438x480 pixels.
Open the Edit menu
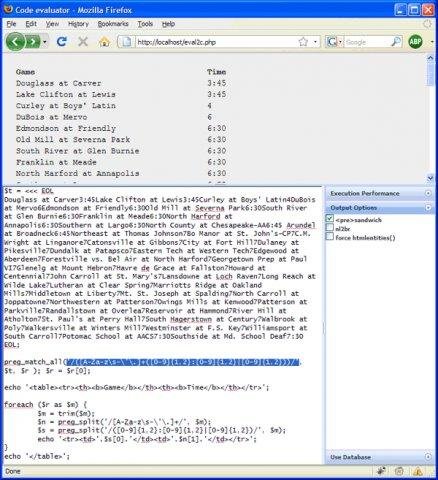(31, 24)
